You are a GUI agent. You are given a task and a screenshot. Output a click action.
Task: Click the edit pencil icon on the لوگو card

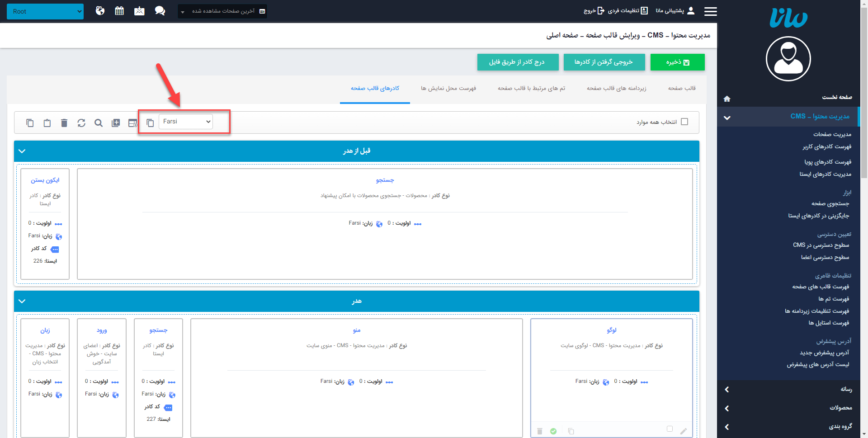point(684,431)
